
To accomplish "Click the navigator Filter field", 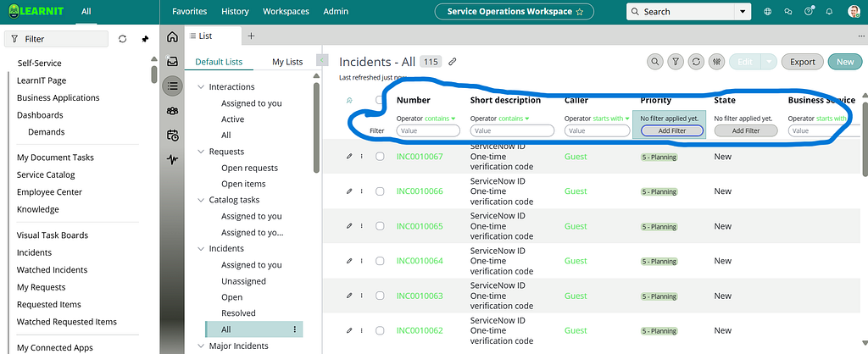I will click(x=57, y=39).
